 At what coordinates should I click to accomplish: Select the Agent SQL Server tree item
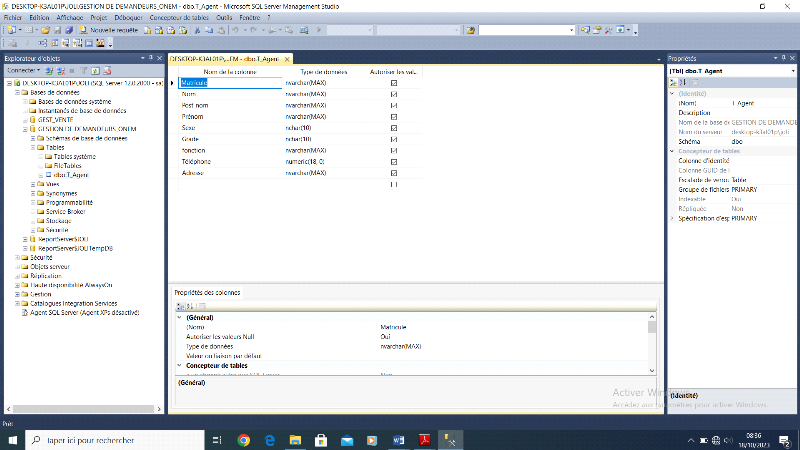pyautogui.click(x=84, y=313)
